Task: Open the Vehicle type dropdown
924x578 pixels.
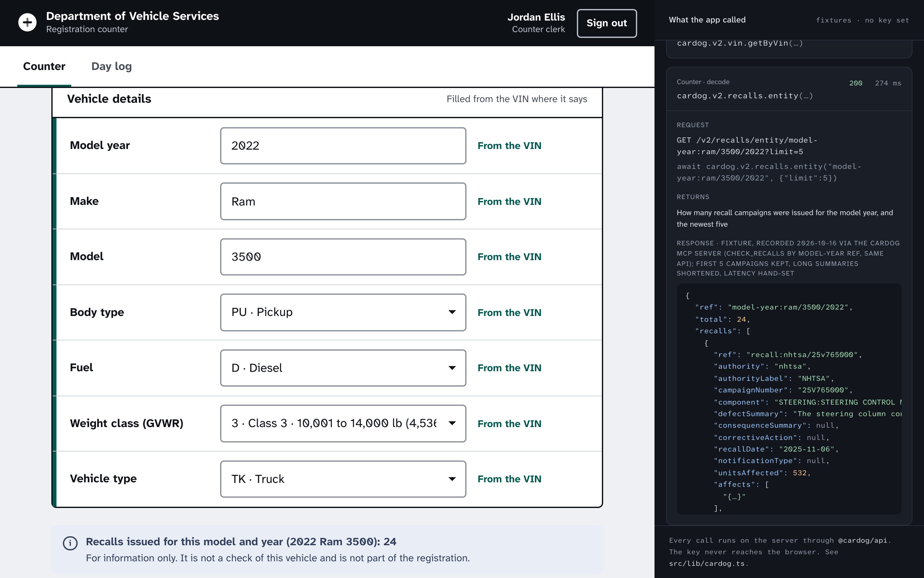Action: coord(343,479)
